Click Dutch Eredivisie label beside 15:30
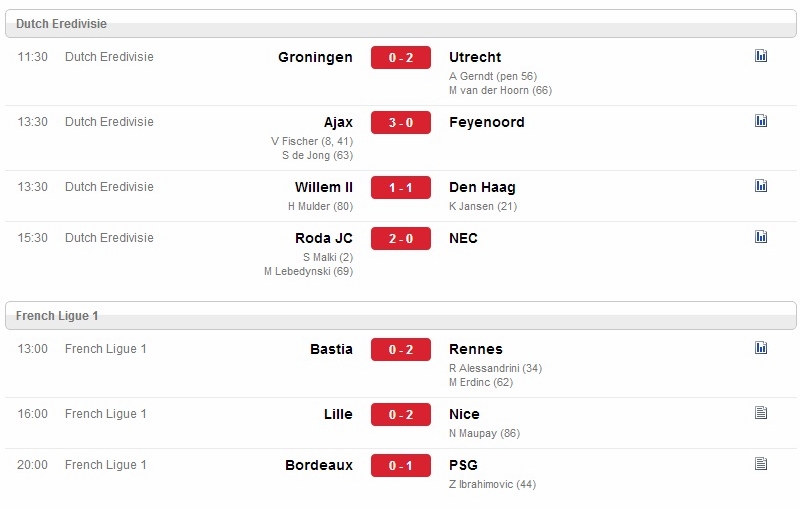This screenshot has height=510, width=800. (109, 238)
